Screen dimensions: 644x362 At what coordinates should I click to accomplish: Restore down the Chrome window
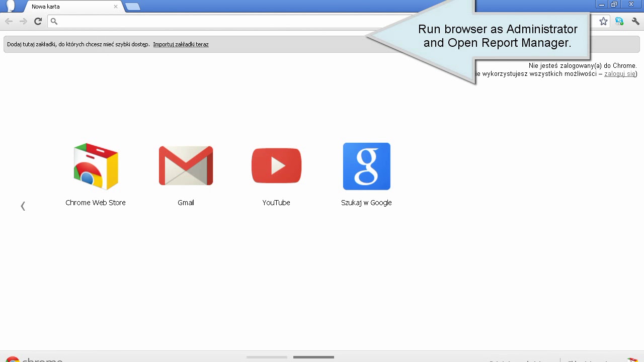614,5
